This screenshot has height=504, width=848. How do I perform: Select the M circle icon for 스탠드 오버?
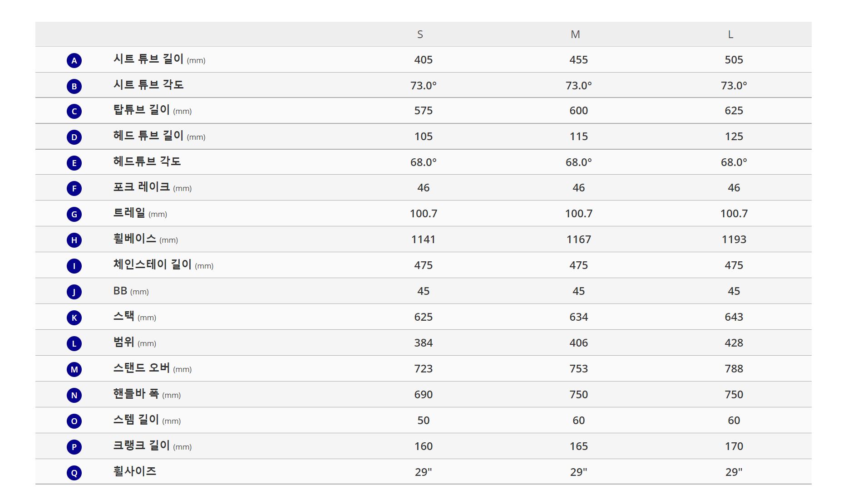74,369
